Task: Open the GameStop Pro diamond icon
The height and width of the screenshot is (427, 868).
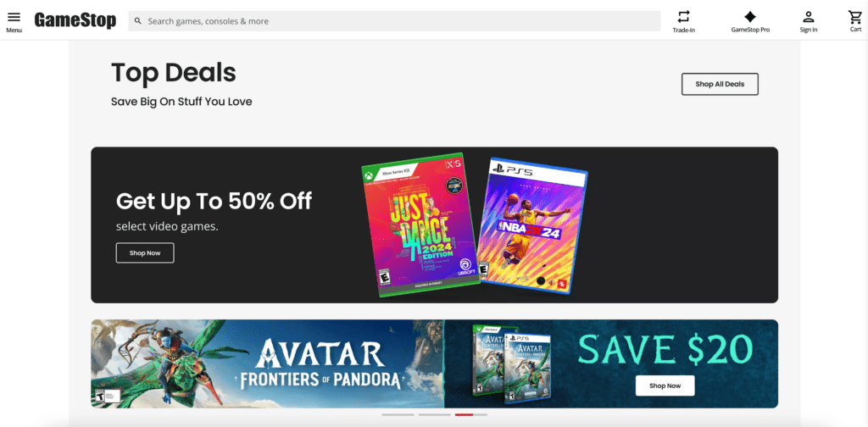Action: pos(750,17)
